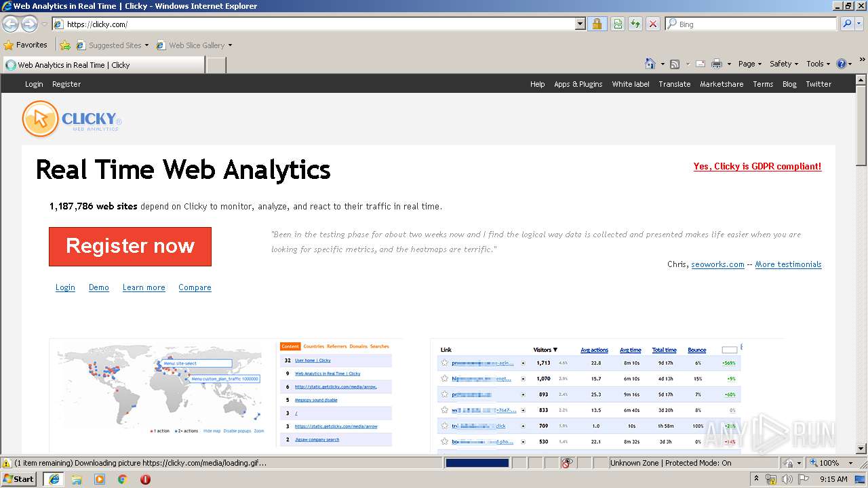
Task: Click the IE Forward arrow button
Action: [x=29, y=24]
